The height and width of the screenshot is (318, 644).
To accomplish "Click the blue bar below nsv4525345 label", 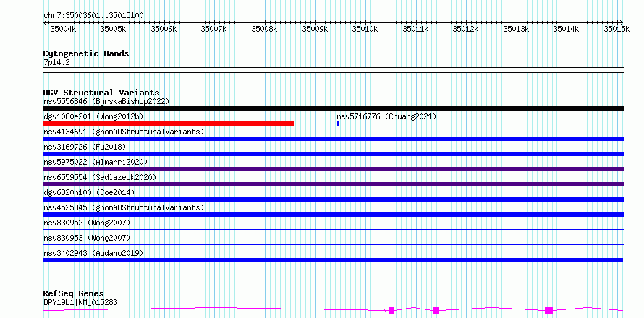I will tap(333, 215).
